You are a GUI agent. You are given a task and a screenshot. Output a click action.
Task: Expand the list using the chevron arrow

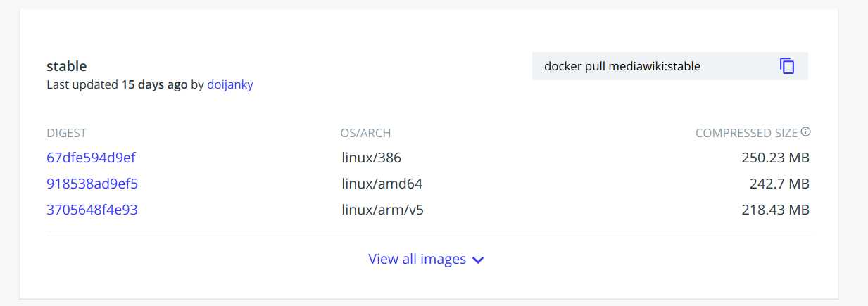[478, 260]
